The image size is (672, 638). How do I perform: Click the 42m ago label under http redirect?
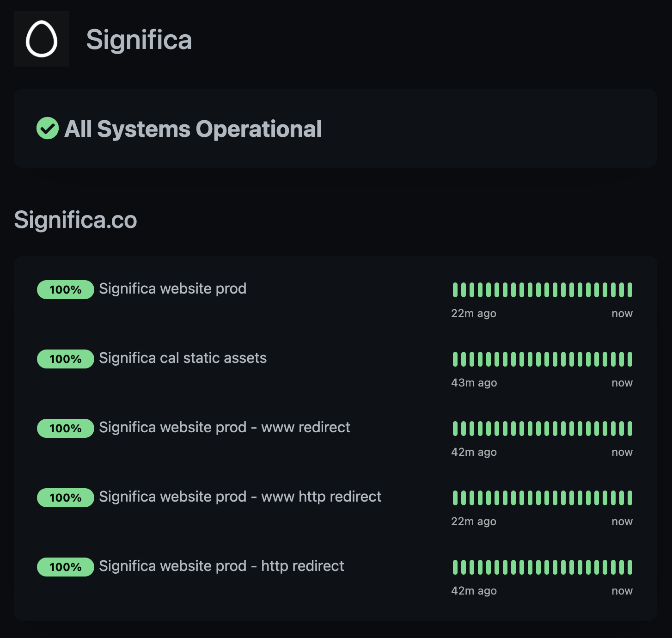click(474, 591)
